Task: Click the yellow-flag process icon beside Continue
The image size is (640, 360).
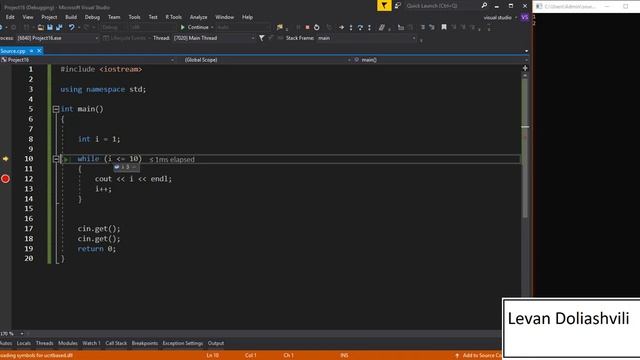Action: [x=280, y=27]
